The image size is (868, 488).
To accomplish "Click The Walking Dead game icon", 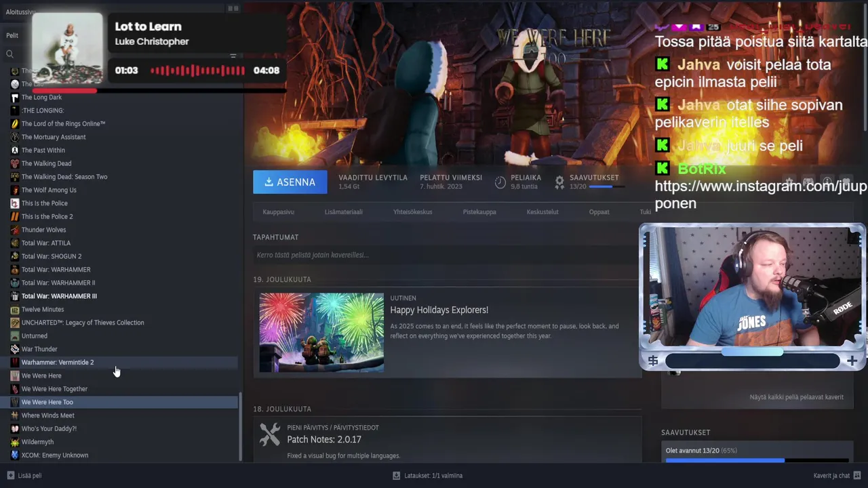I will click(15, 163).
